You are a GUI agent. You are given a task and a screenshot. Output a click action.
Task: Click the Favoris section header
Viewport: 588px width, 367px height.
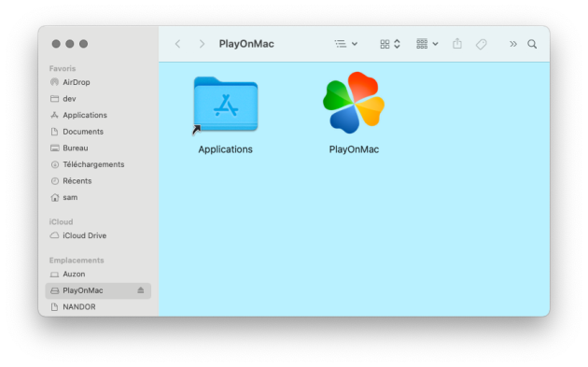click(63, 68)
